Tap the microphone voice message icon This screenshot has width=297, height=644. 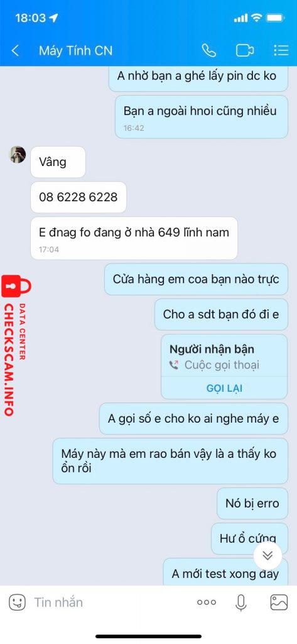(x=241, y=602)
